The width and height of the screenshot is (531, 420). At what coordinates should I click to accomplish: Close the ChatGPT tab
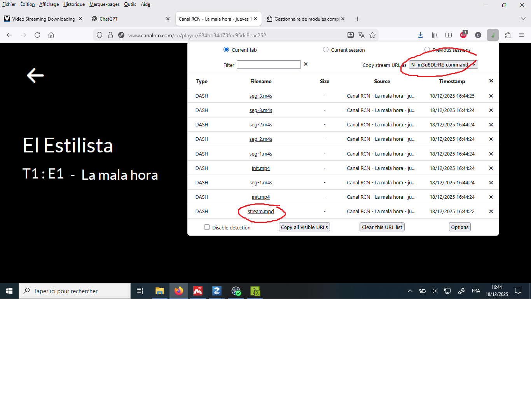[x=168, y=19]
